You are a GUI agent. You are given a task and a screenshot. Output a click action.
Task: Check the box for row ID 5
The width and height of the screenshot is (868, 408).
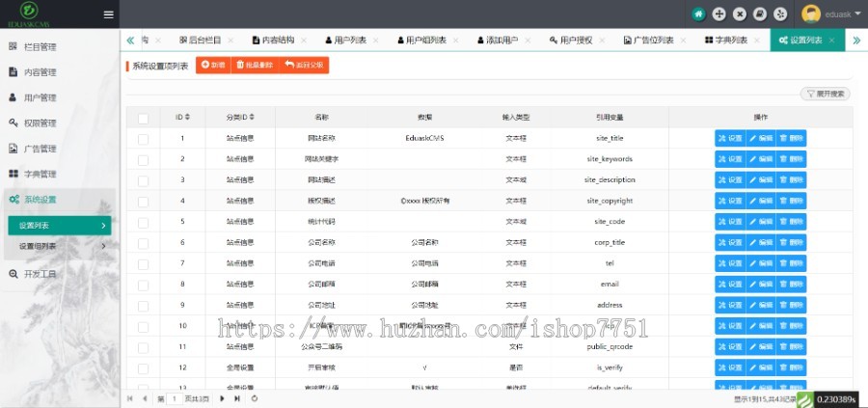click(x=143, y=223)
